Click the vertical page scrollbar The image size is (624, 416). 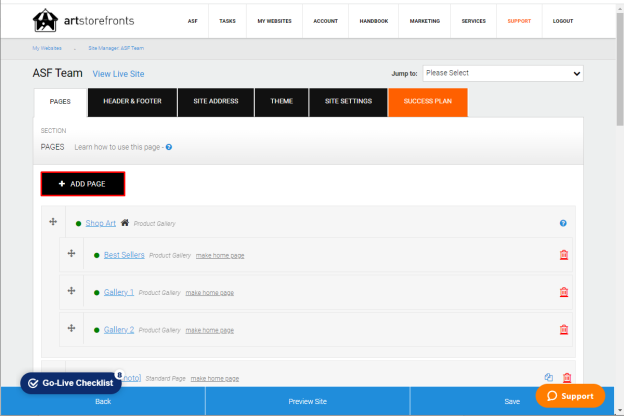coord(620,69)
